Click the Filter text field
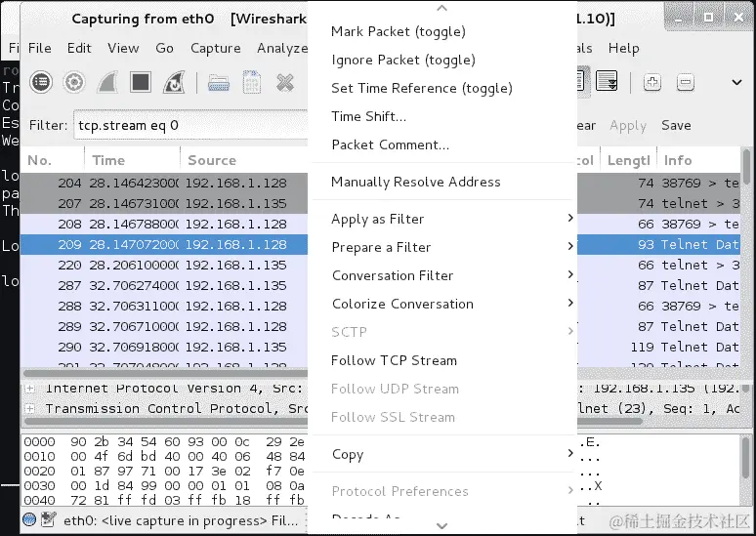This screenshot has width=756, height=536. (190, 125)
